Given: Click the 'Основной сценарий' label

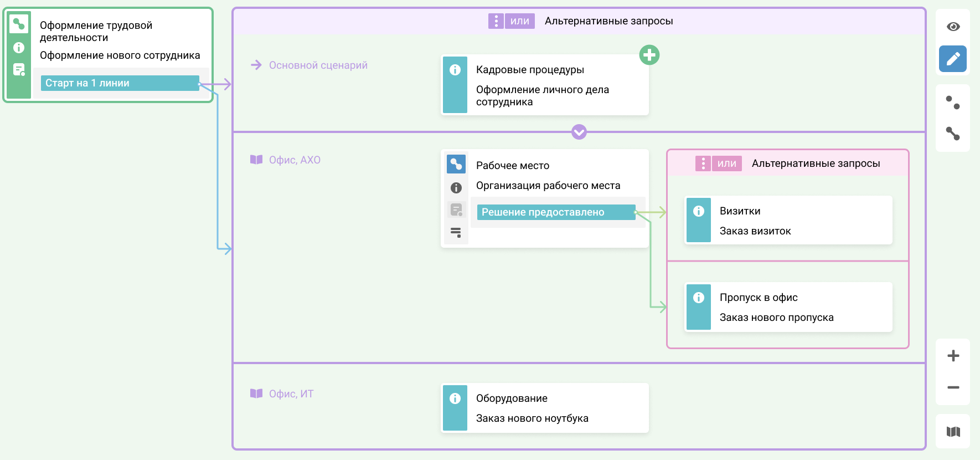Looking at the screenshot, I should point(318,65).
